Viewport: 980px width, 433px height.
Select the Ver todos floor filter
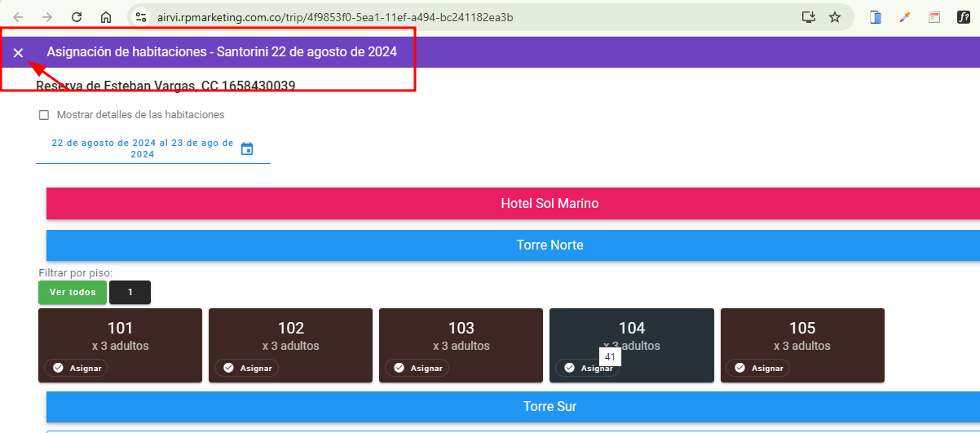[73, 292]
